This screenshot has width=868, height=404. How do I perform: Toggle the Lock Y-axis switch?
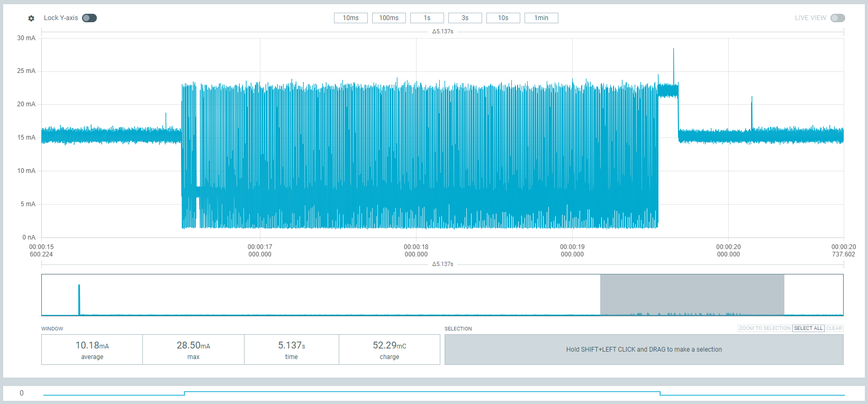89,18
